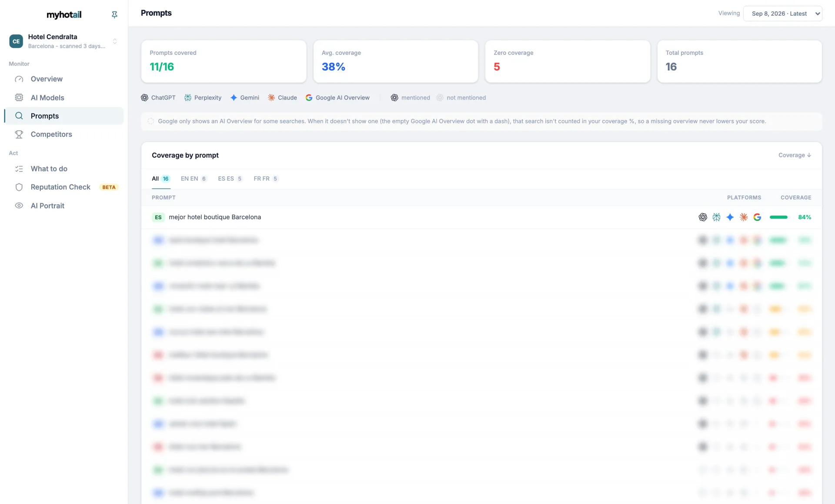Switch to the ES 5 tab
The image size is (835, 504).
(x=230, y=179)
